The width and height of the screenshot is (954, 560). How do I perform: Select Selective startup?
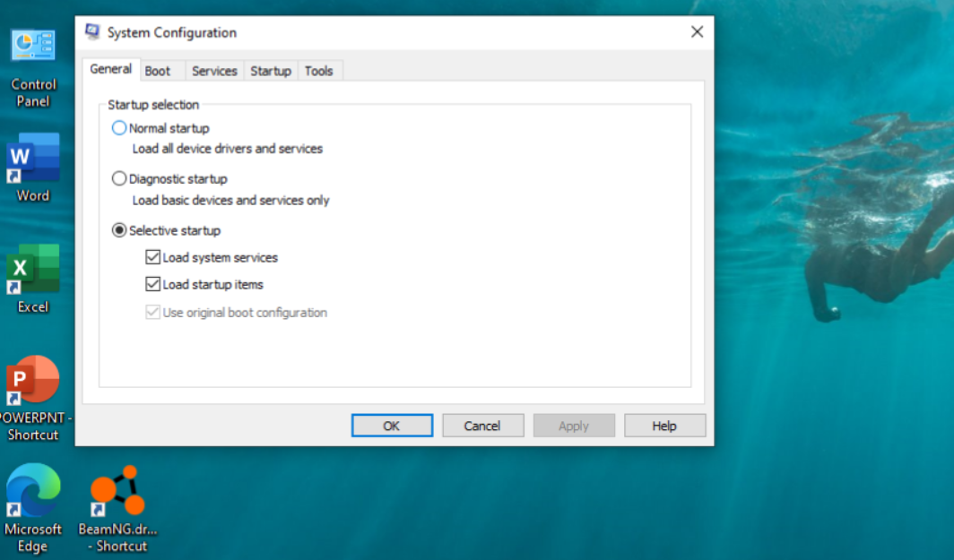[x=119, y=229]
